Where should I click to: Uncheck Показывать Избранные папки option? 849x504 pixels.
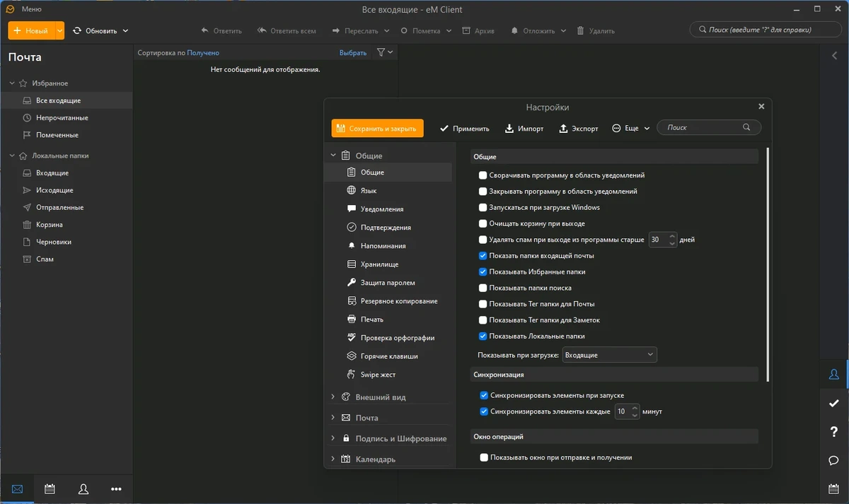(x=483, y=272)
